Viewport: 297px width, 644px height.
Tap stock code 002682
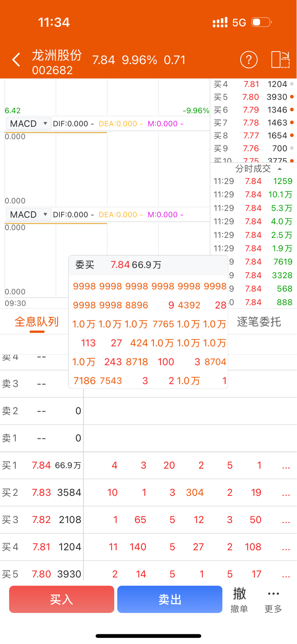(53, 70)
